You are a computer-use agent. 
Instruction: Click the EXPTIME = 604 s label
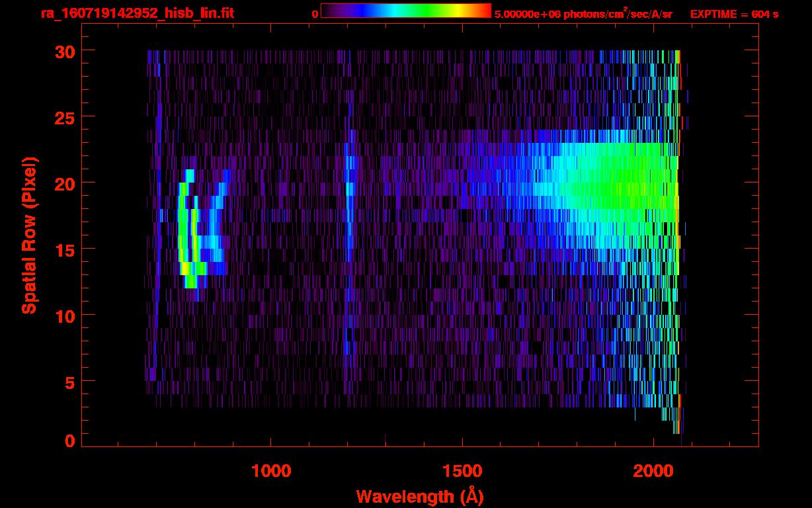[734, 14]
